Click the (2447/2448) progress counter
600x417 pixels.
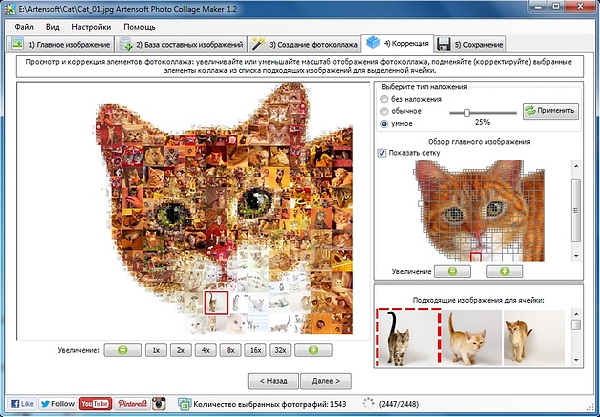(398, 404)
